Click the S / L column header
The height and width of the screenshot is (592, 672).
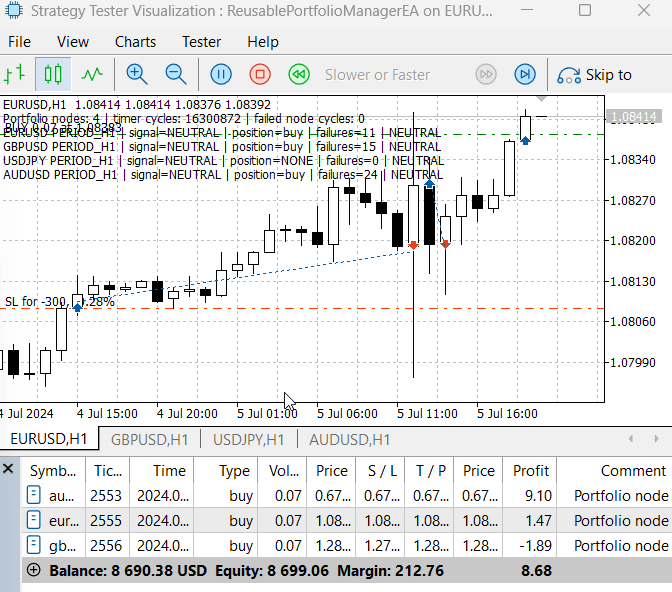click(380, 471)
